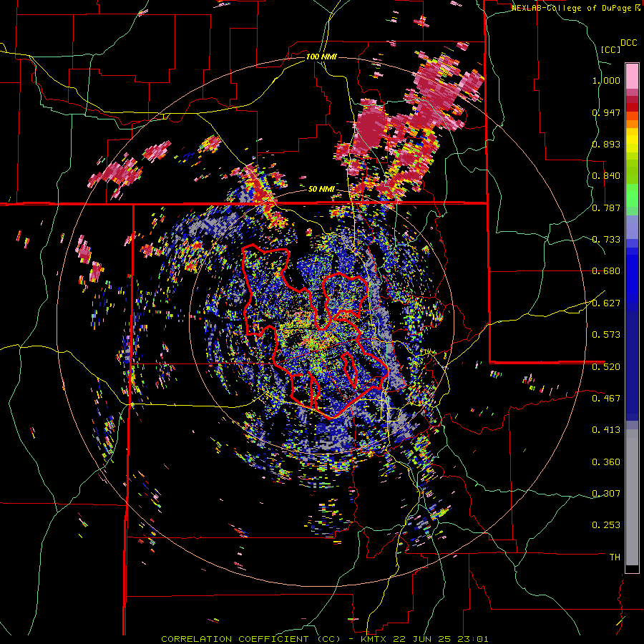Click the TH threshold label
Screen dimensions: 644x644
click(x=615, y=557)
